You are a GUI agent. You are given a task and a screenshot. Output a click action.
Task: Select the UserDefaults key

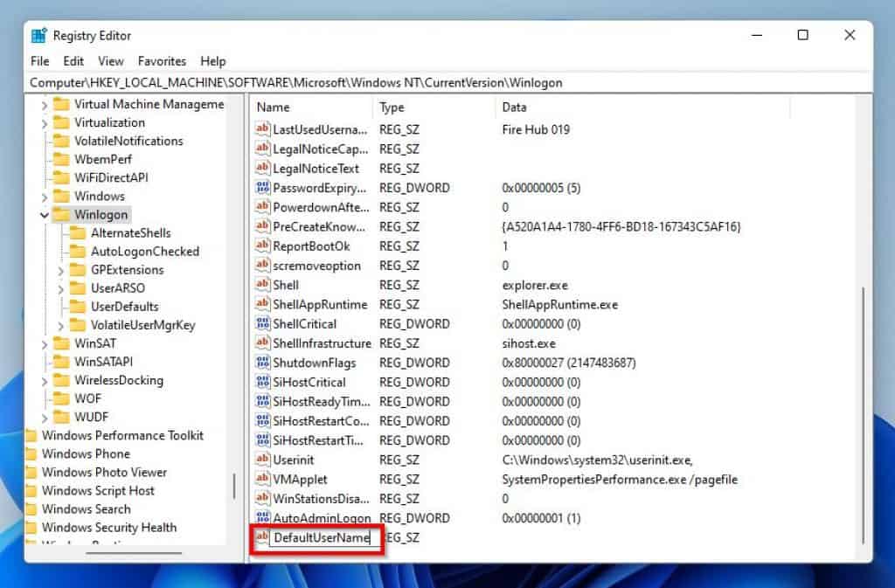click(x=124, y=307)
